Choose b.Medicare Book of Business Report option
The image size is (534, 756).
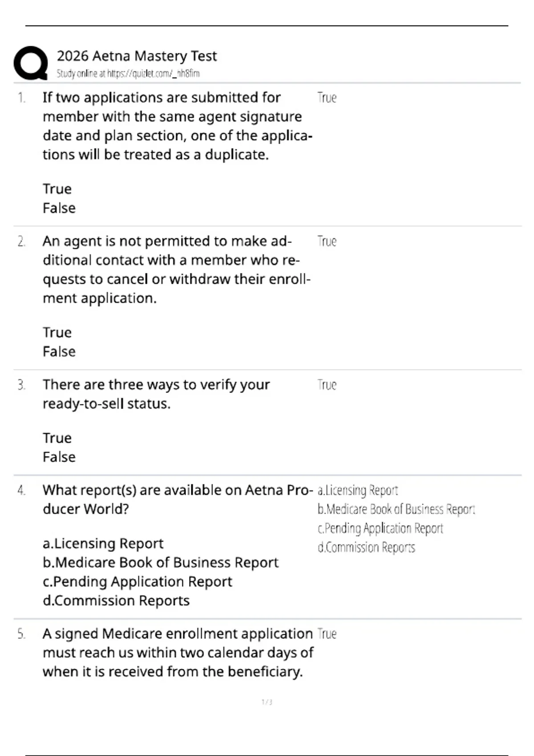[161, 563]
